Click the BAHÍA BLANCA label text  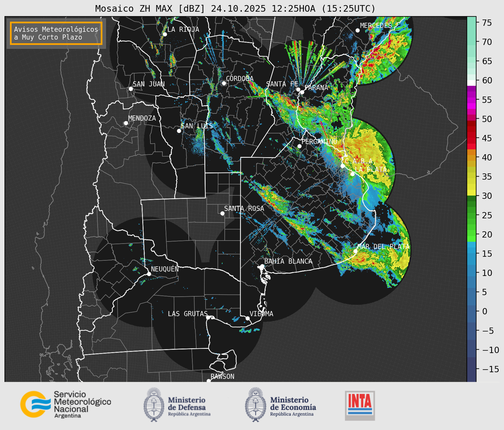pos(288,261)
